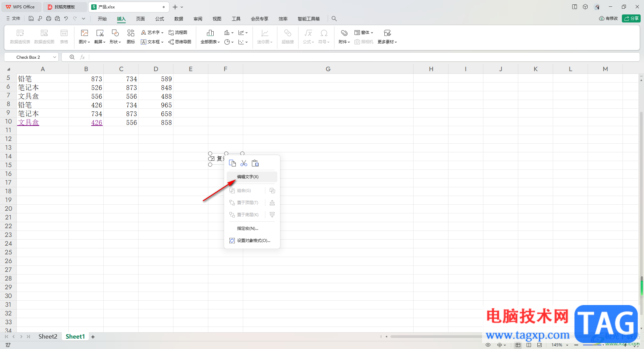This screenshot has height=349, width=644.
Task: Select row 12 header
Action: (8, 139)
